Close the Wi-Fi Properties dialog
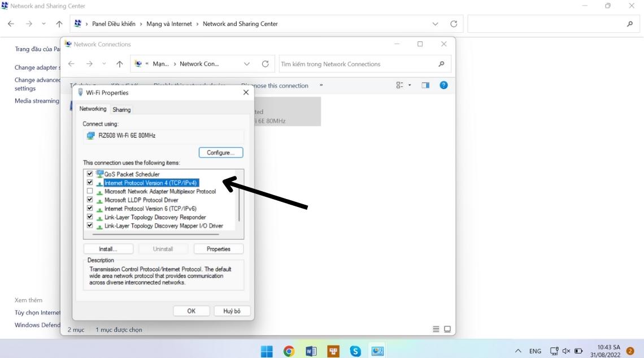 click(246, 93)
